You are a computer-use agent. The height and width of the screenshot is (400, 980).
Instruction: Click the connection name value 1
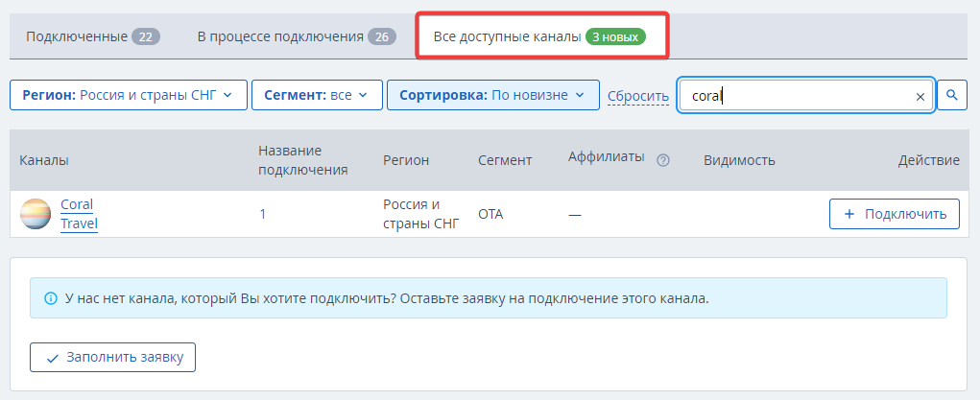(x=262, y=214)
